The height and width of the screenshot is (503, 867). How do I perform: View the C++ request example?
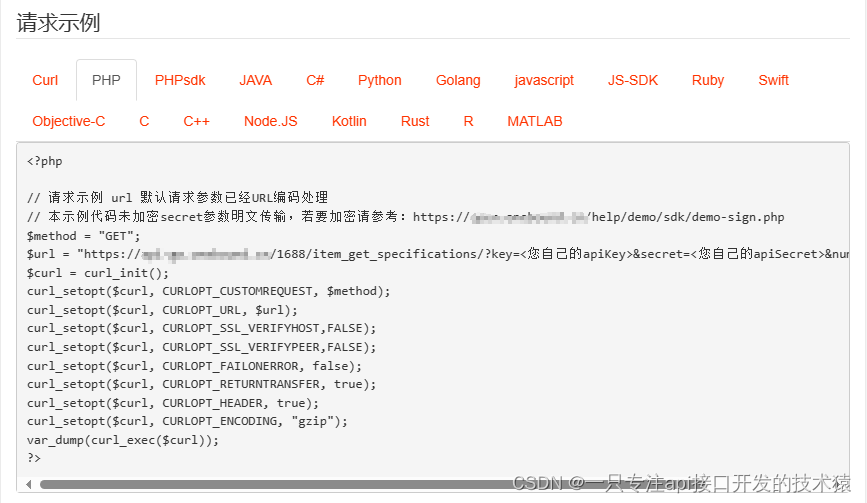point(196,122)
